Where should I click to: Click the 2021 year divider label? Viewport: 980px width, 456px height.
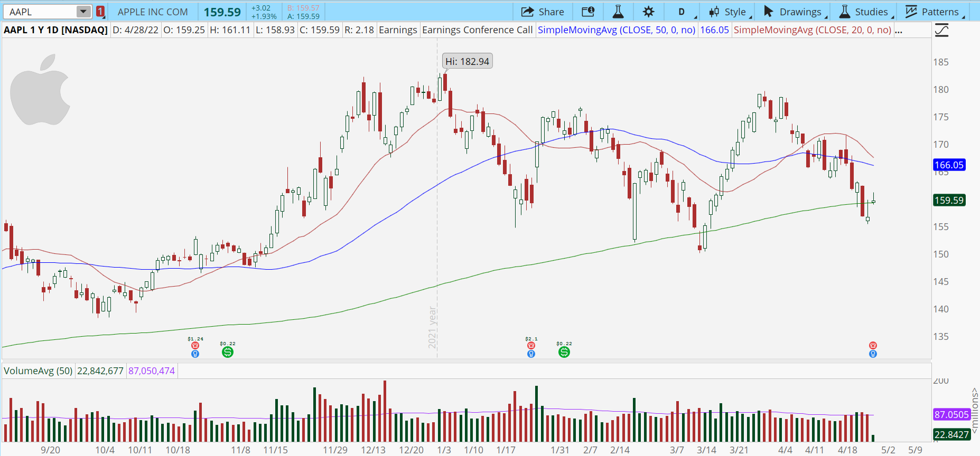coord(432,327)
